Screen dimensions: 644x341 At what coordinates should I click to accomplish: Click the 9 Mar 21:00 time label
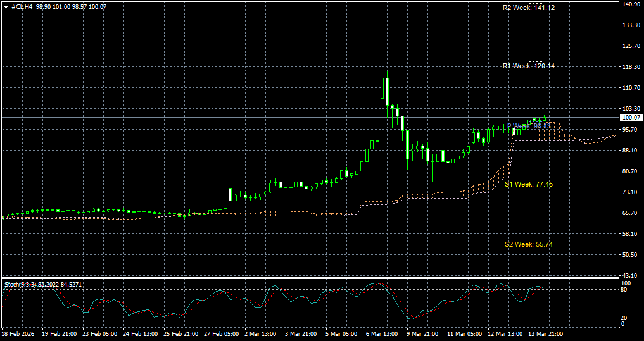pyautogui.click(x=422, y=334)
